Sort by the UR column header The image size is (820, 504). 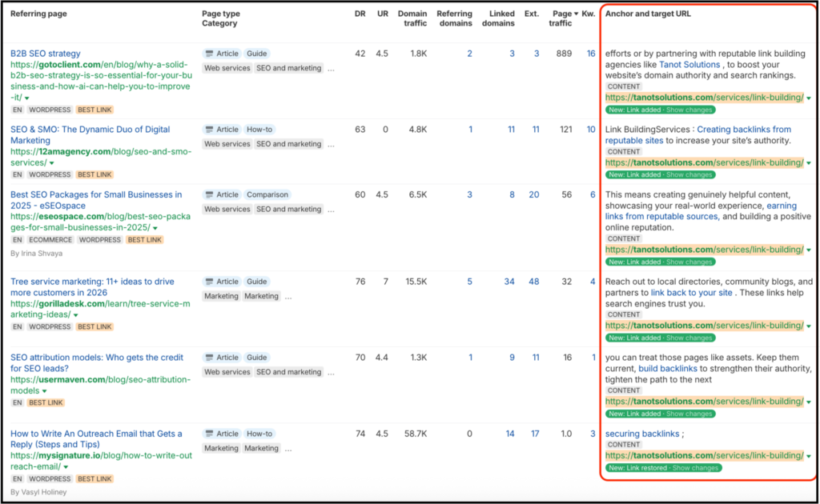pyautogui.click(x=383, y=14)
